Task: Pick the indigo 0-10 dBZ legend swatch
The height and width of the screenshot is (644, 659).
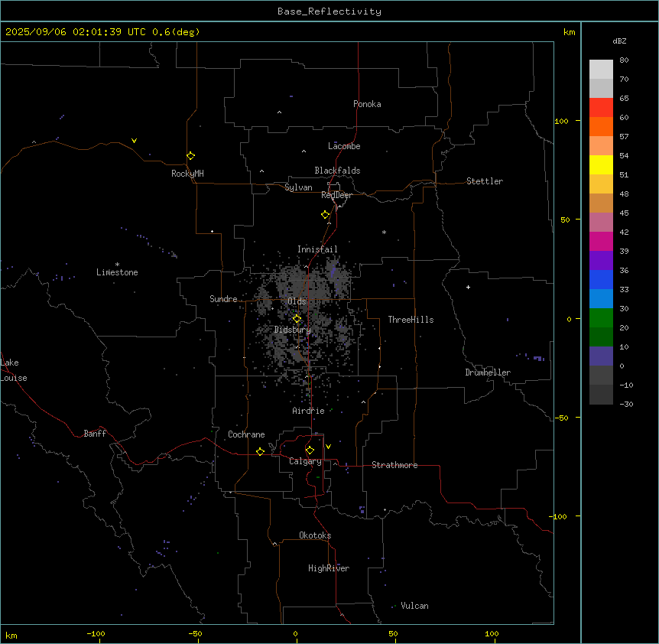Action: pos(601,356)
